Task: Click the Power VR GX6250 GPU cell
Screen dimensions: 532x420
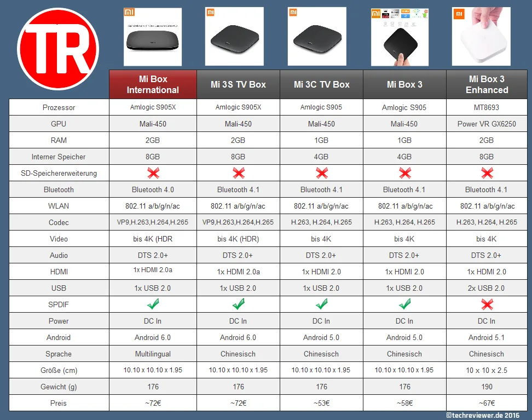Action: 487,124
